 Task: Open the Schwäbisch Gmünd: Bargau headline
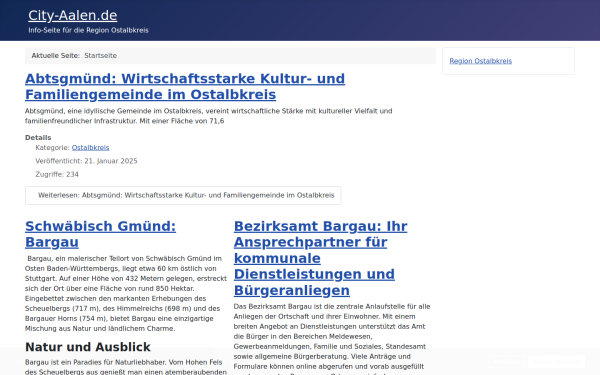pyautogui.click(x=100, y=234)
